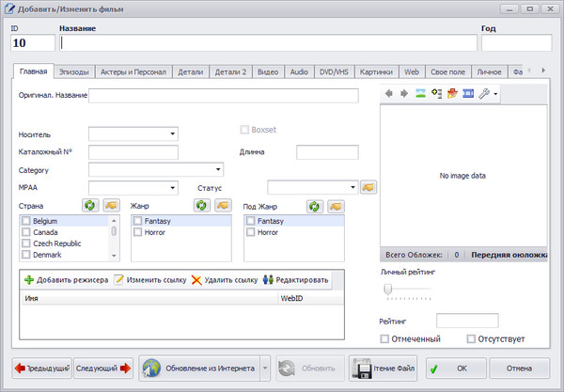
Task: Switch to the Актеры и Персонал tab
Action: tap(133, 71)
